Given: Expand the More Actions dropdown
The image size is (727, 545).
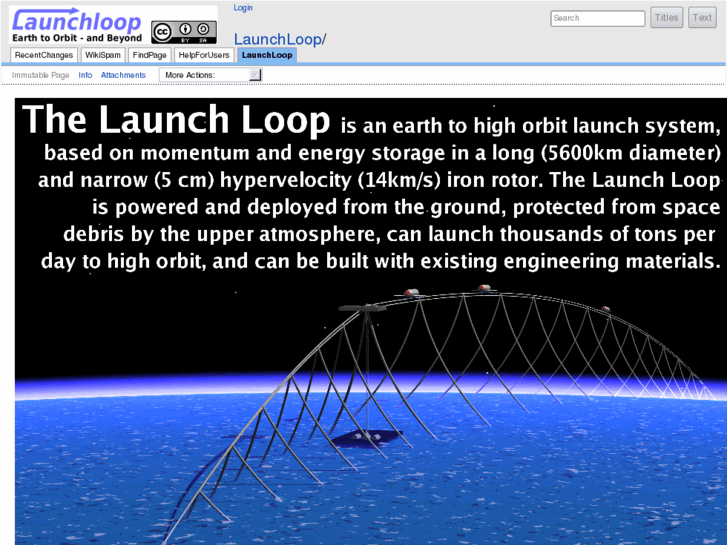Looking at the screenshot, I should pyautogui.click(x=210, y=75).
